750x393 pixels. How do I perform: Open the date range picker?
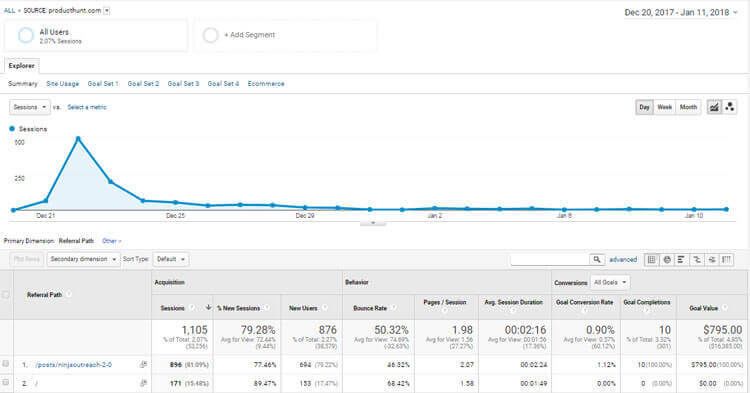pyautogui.click(x=681, y=12)
